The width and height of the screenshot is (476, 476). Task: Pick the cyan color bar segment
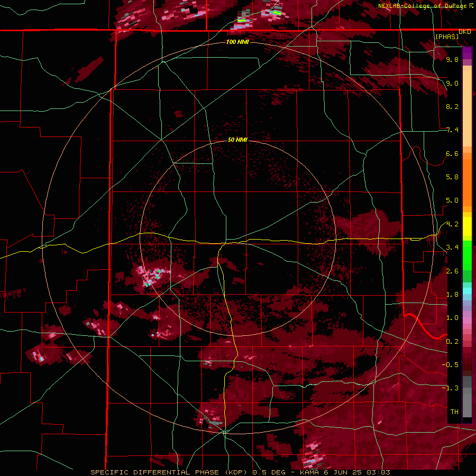click(x=467, y=291)
